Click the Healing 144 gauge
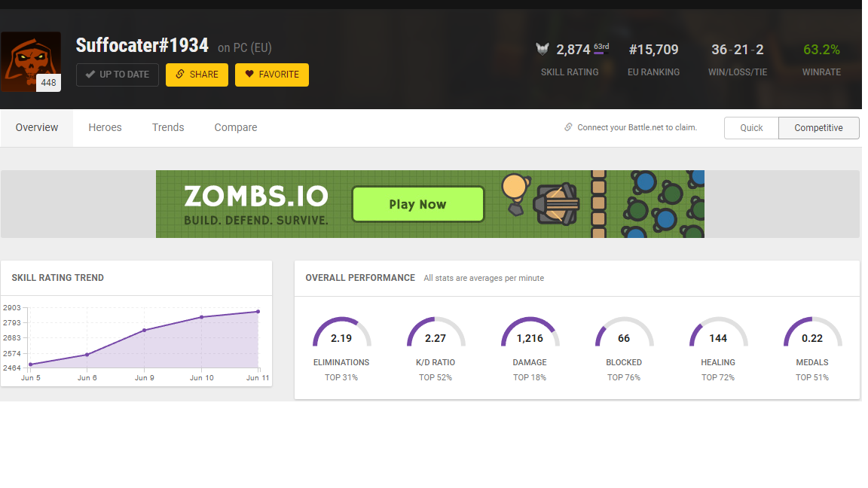868x488 pixels. tap(718, 333)
